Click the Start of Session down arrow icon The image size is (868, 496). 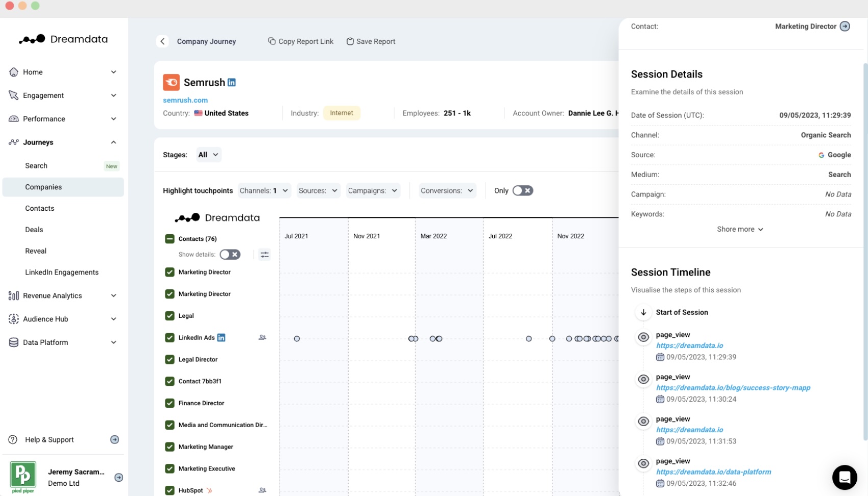point(643,312)
